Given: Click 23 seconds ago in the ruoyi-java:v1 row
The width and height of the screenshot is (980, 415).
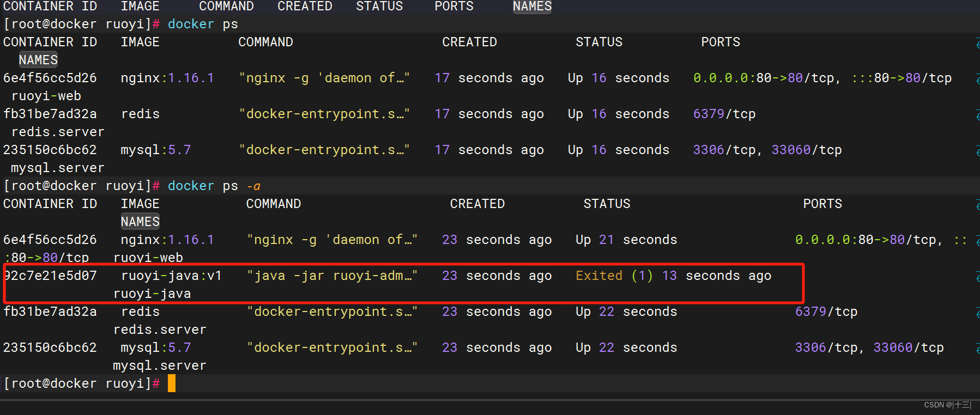Looking at the screenshot, I should tap(497, 276).
